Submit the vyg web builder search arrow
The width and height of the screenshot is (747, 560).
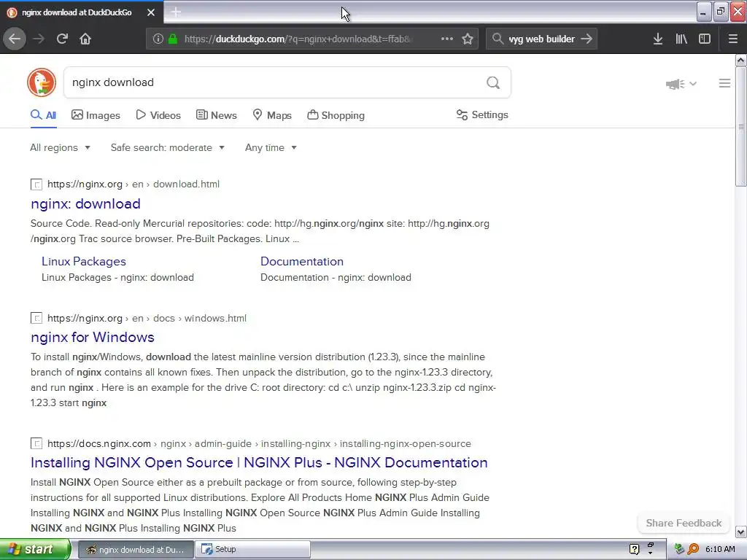coord(587,39)
